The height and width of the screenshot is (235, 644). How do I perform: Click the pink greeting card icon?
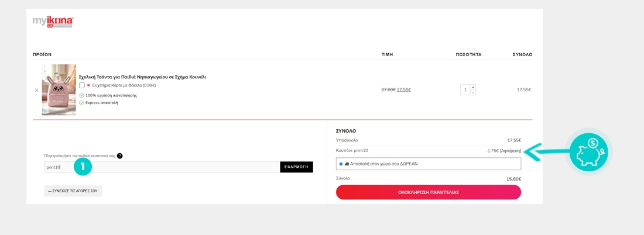click(x=88, y=85)
